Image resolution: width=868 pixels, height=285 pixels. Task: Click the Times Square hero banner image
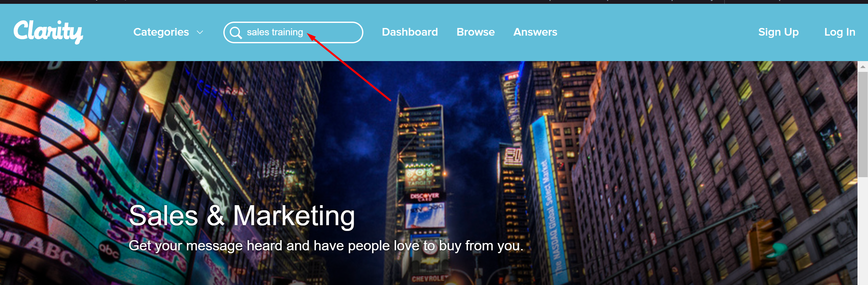click(429, 173)
